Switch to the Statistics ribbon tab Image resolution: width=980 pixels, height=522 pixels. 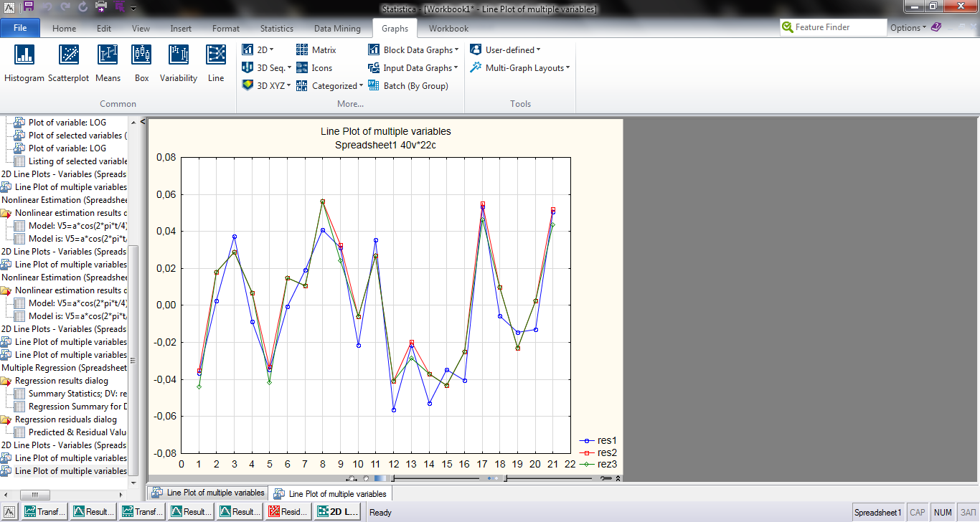click(x=276, y=29)
